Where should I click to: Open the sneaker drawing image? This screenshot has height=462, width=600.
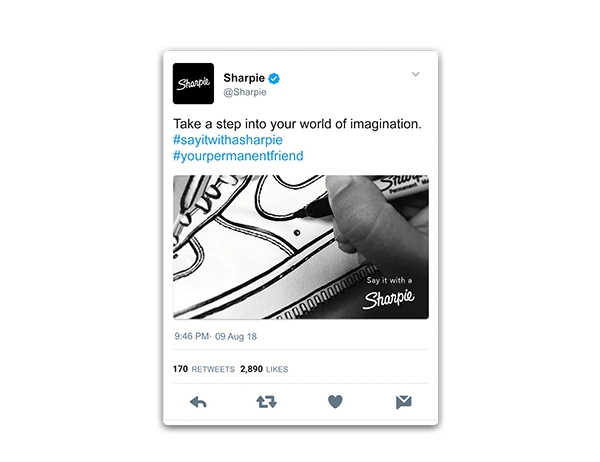pos(301,247)
